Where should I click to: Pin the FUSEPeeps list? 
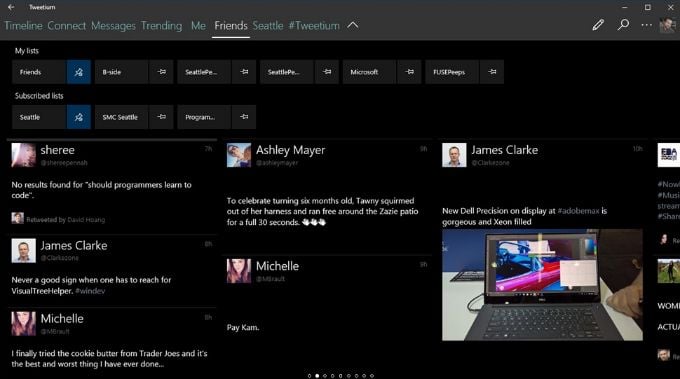[x=492, y=72]
